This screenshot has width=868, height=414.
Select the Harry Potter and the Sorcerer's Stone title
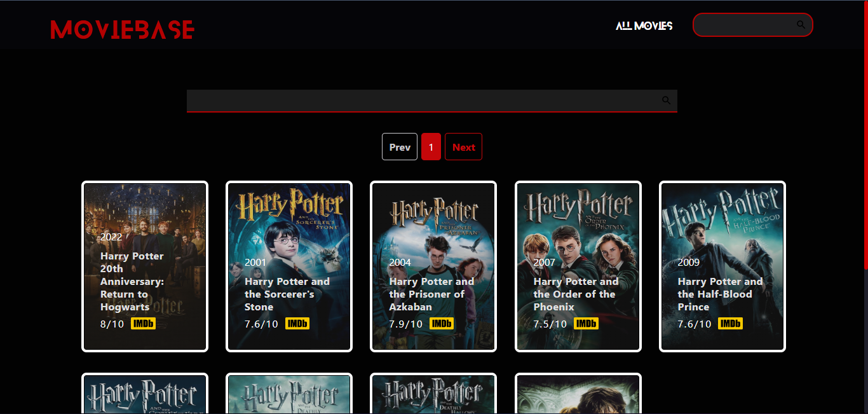[287, 294]
